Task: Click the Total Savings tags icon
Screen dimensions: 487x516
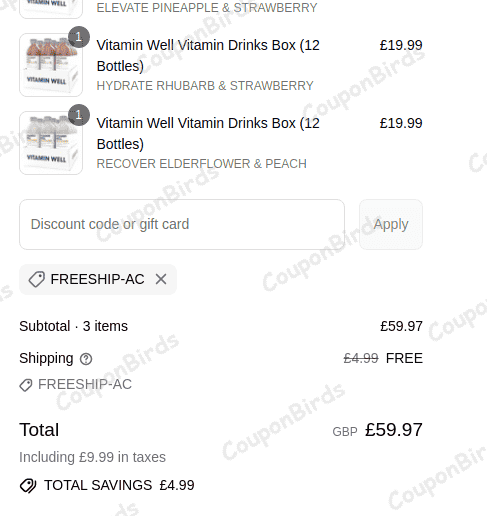Action: 28,486
